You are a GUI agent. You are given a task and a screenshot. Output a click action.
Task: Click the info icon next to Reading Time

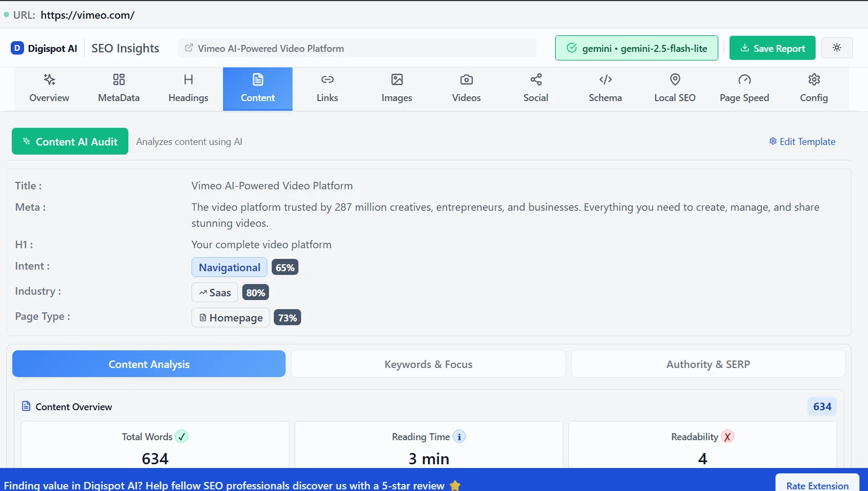[459, 436]
